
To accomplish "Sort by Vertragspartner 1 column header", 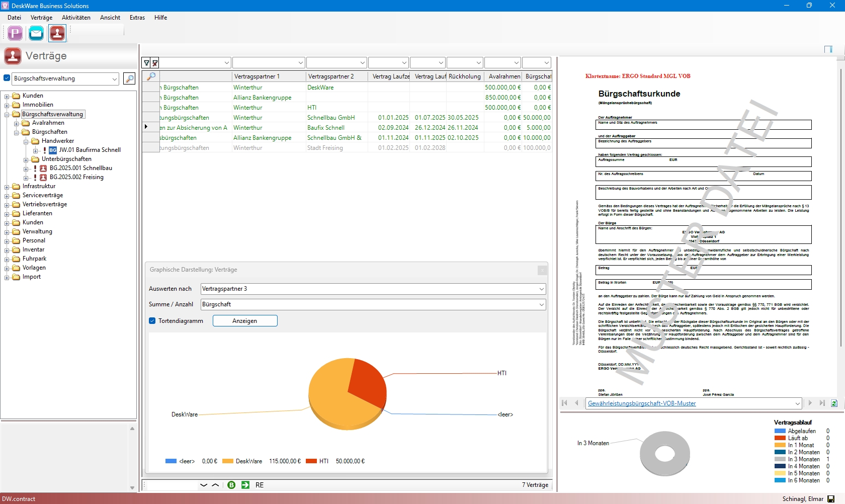I will (269, 76).
